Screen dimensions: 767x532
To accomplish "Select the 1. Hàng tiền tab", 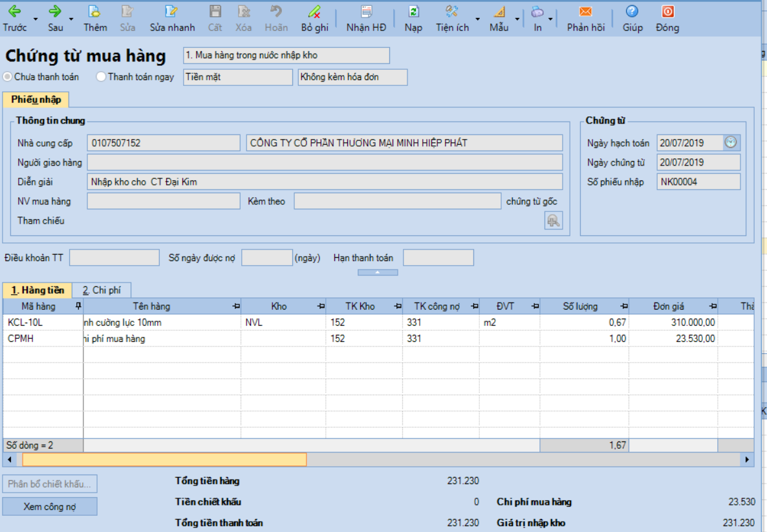I will coord(38,290).
